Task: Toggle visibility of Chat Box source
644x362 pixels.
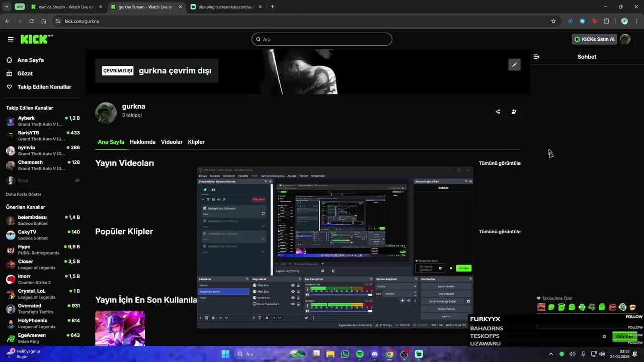Action: tap(293, 285)
